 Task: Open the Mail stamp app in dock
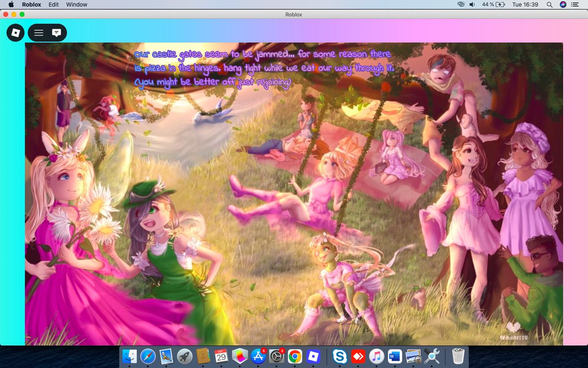[167, 357]
